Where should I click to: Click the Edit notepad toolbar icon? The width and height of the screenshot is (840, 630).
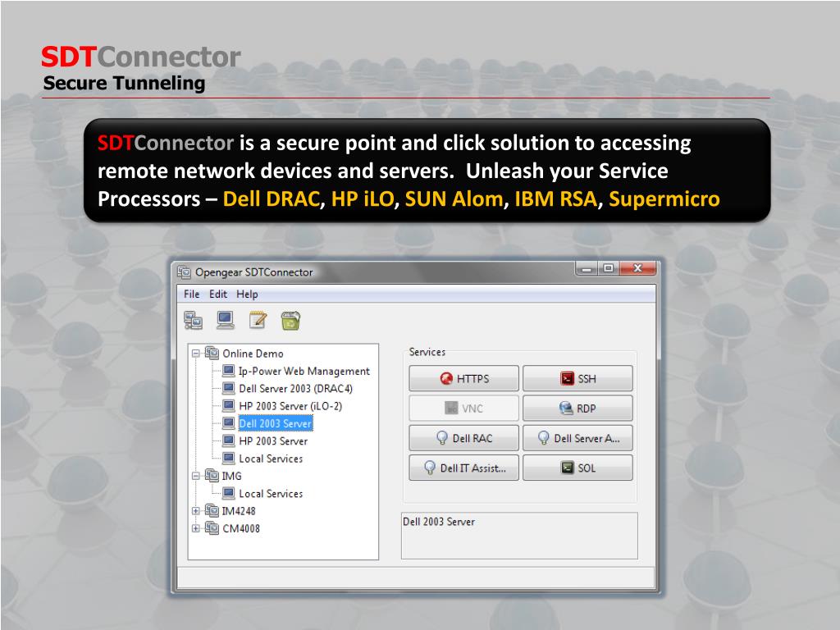pyautogui.click(x=258, y=321)
